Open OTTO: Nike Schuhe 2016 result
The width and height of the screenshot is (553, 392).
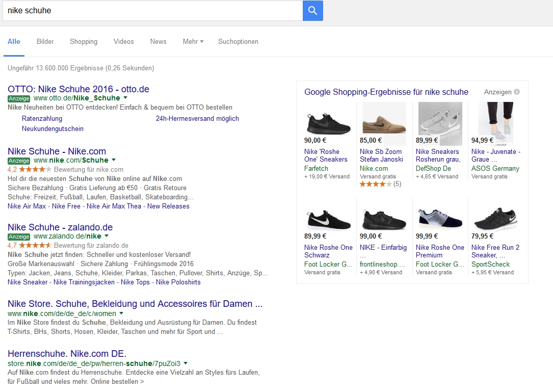(x=78, y=89)
